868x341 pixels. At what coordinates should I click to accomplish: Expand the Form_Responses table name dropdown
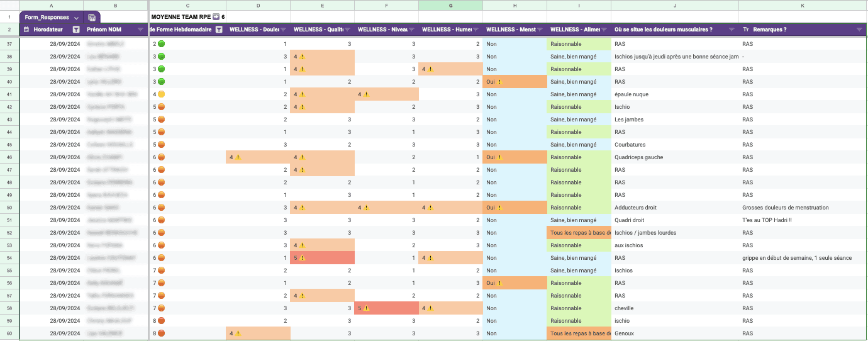[76, 18]
